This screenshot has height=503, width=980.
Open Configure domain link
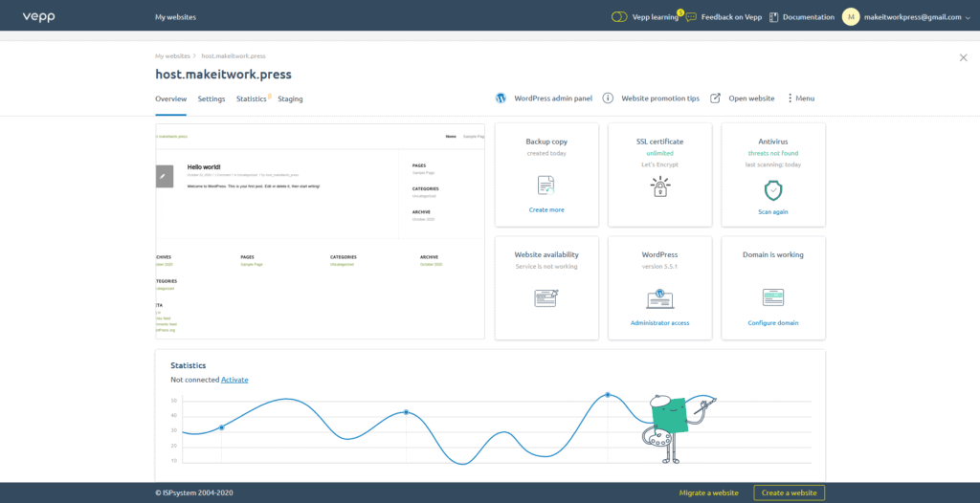773,323
